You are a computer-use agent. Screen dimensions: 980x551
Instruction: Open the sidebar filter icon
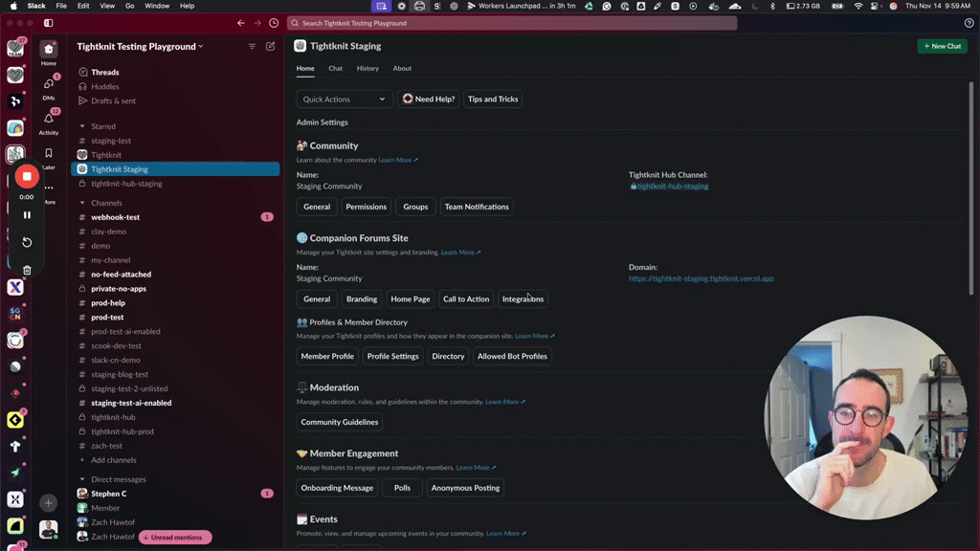pos(253,46)
